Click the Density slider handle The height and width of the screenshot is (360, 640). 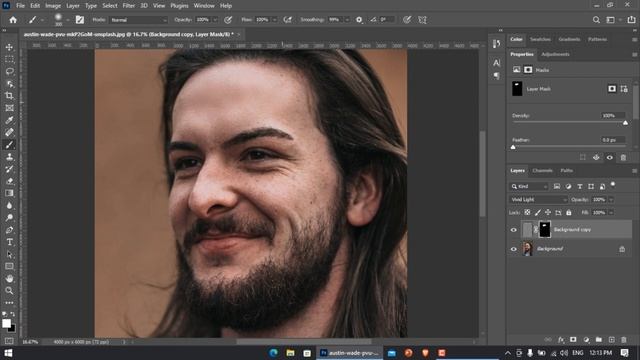(625, 123)
